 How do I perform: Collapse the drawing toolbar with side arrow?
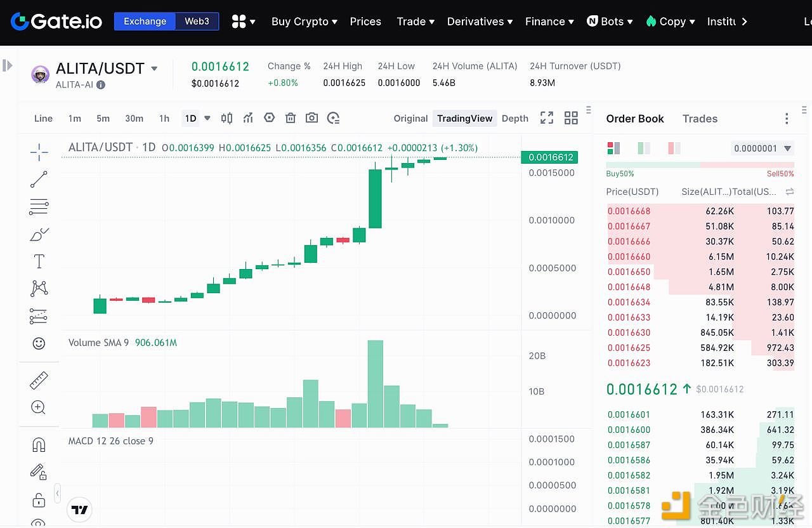pos(58,493)
